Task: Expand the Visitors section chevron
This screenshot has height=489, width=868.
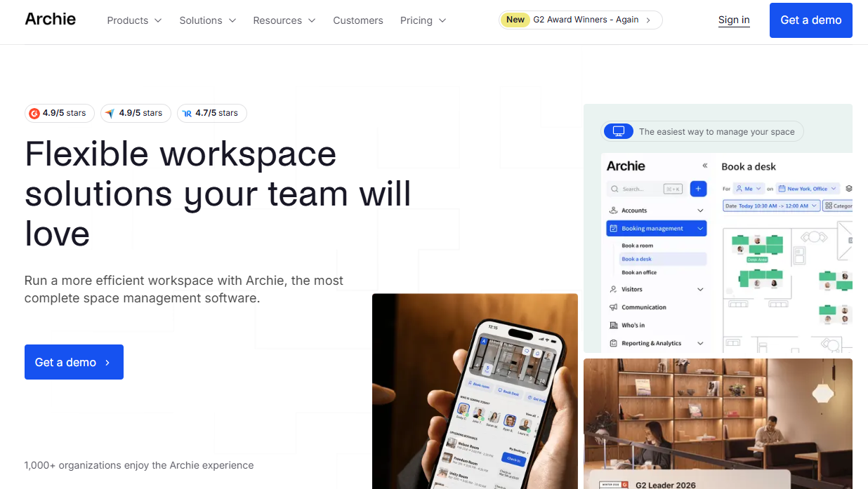Action: coord(700,289)
